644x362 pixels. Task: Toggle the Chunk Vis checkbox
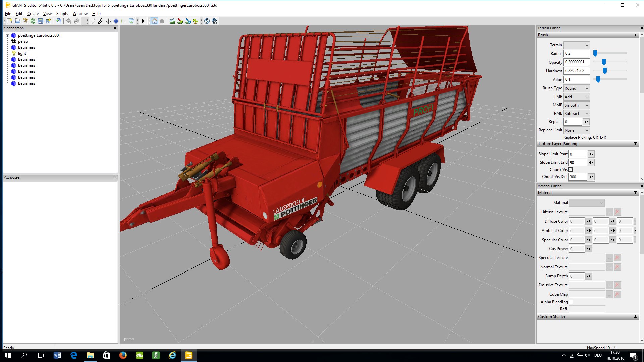tap(571, 170)
